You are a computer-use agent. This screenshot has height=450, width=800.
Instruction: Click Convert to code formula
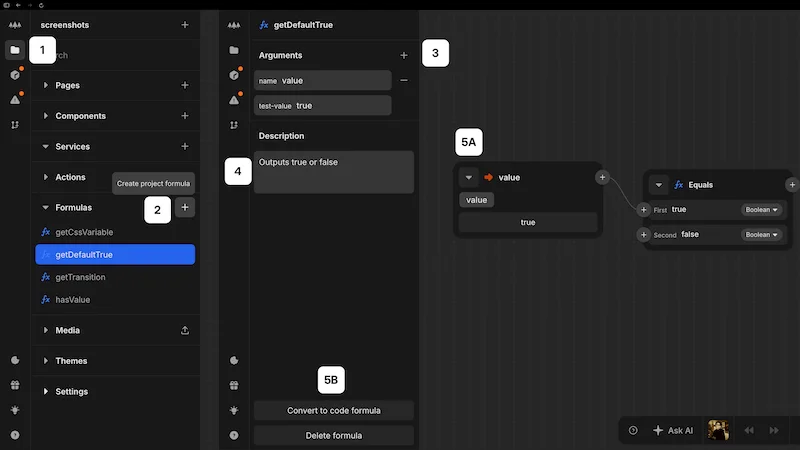(x=334, y=411)
